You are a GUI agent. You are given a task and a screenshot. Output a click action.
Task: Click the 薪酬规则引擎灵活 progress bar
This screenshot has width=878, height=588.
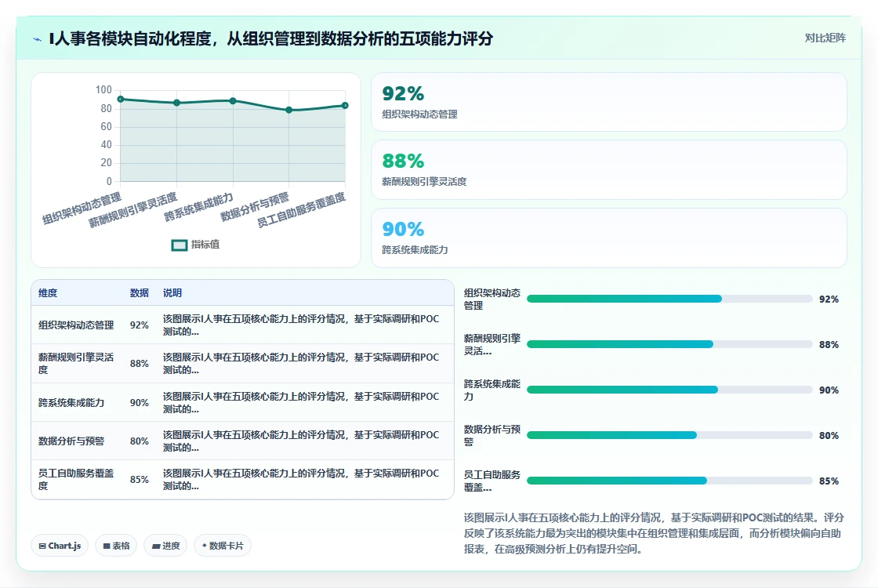(x=669, y=344)
